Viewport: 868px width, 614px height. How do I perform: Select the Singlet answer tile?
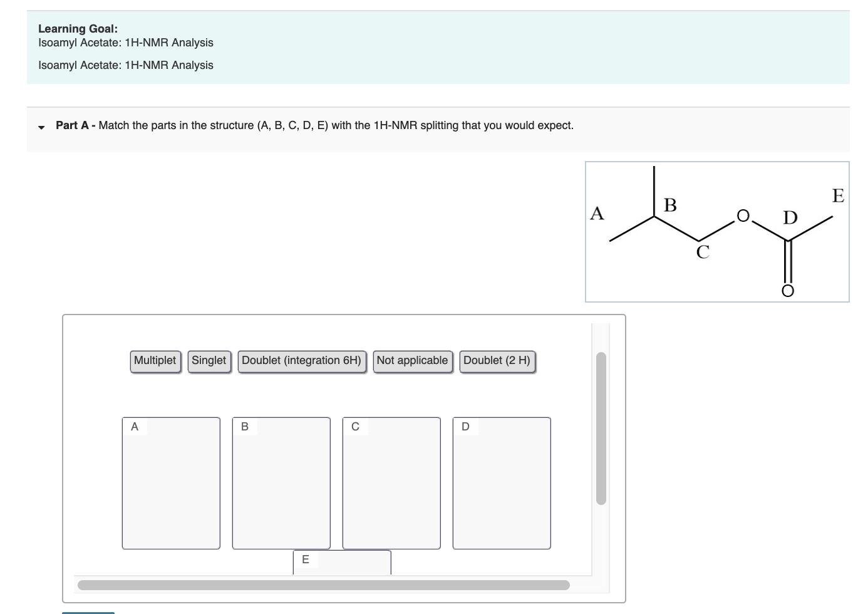209,362
